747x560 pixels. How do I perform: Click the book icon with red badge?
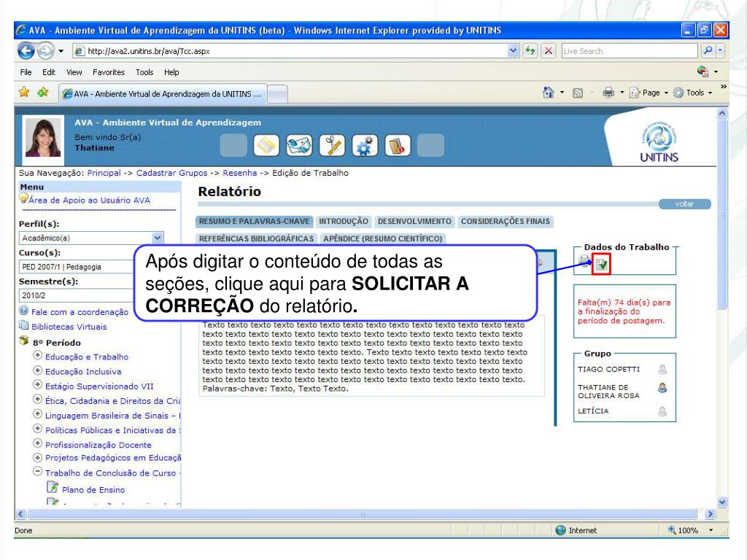point(398,145)
